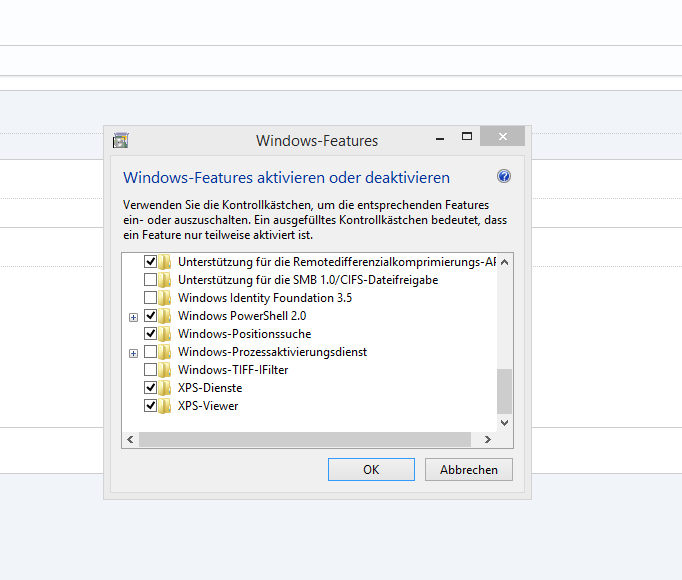Viewport: 682px width, 580px height.
Task: Click folder icon beside Windows PowerShell 2.0
Action: click(x=164, y=316)
